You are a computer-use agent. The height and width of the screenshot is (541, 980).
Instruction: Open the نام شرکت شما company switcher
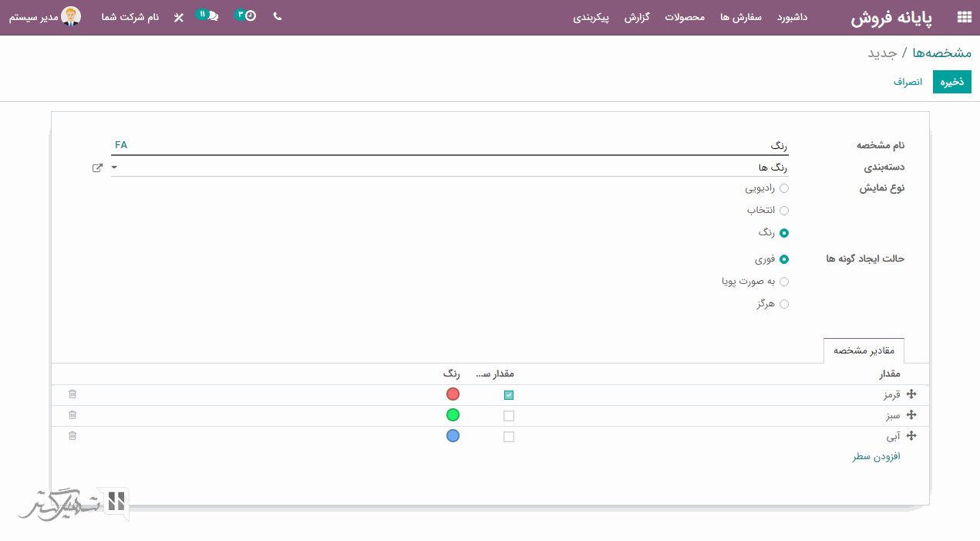[130, 17]
